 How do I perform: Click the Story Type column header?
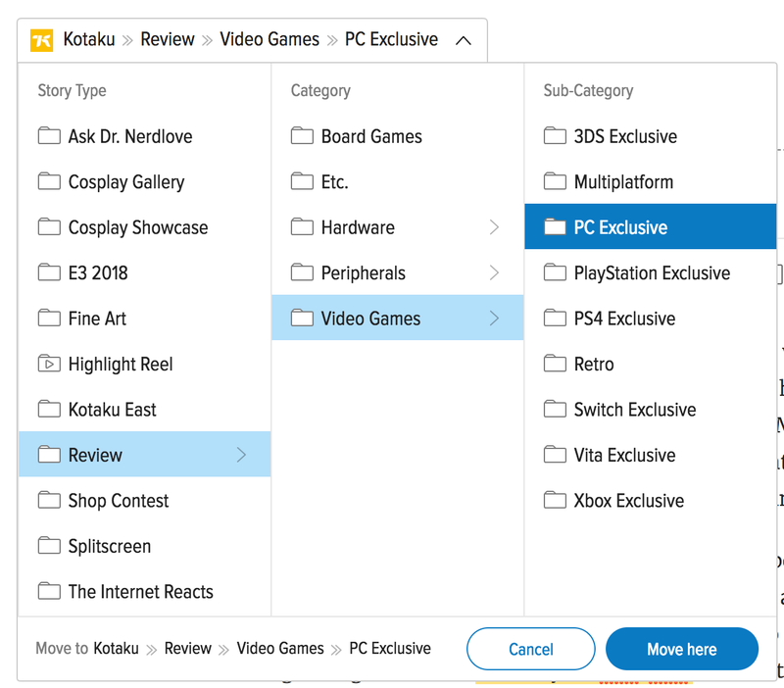click(72, 90)
